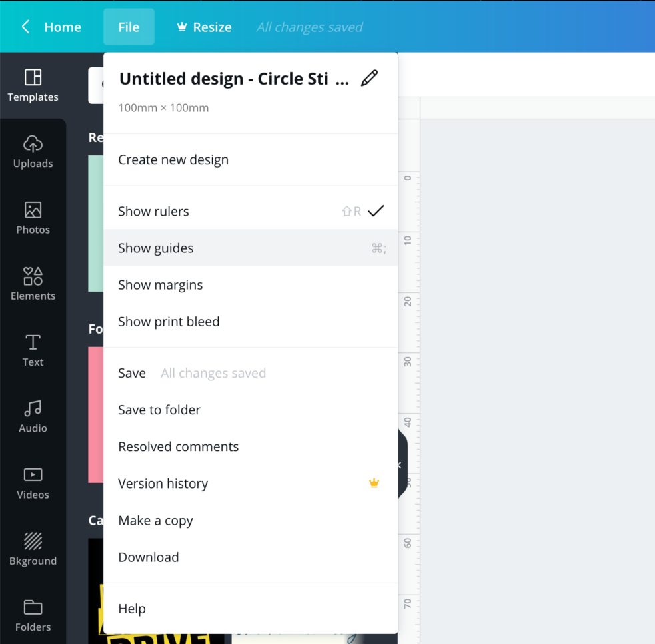This screenshot has width=655, height=644.
Task: Select Make a copy from menu
Action: pyautogui.click(x=155, y=521)
